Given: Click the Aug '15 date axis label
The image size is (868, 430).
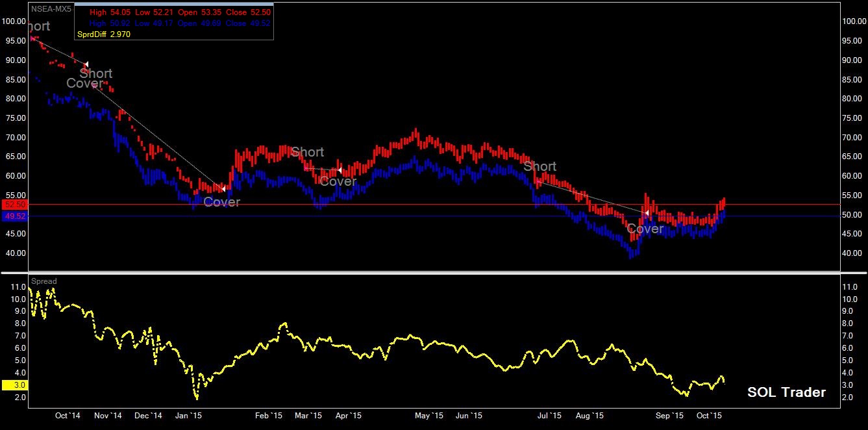Looking at the screenshot, I should coord(590,416).
